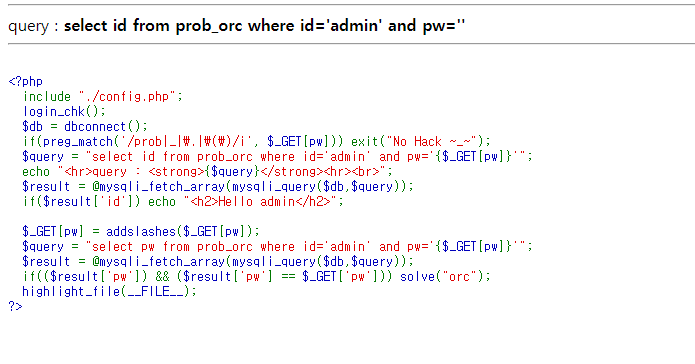Image resolution: width=695 pixels, height=364 pixels.
Task: Click the 'highlight_file(__FILE__);' line
Action: point(109,292)
